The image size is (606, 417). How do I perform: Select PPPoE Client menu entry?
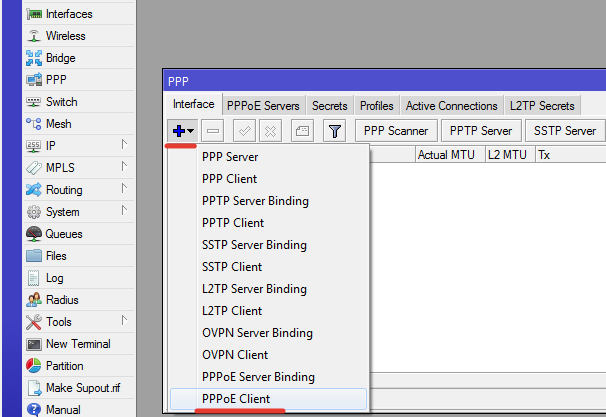click(269, 399)
